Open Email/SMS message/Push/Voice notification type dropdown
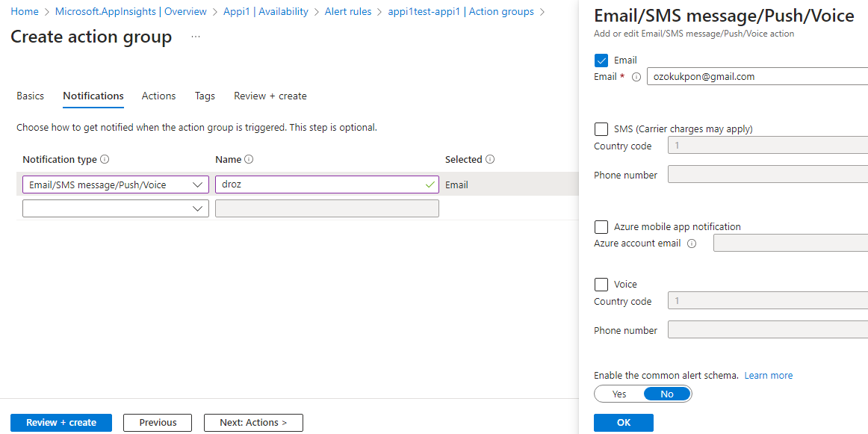Image resolution: width=868 pixels, height=434 pixels. (x=116, y=185)
